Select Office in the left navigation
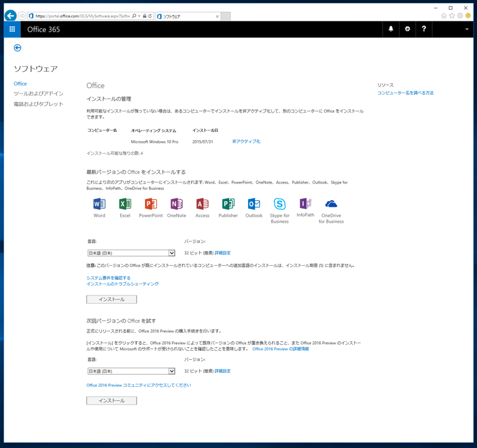 click(x=20, y=83)
